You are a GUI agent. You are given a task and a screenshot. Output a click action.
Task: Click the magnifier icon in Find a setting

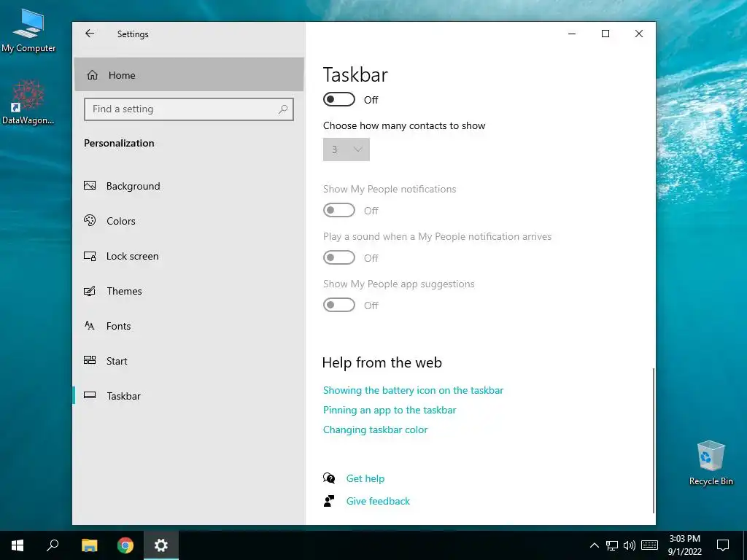click(x=283, y=109)
